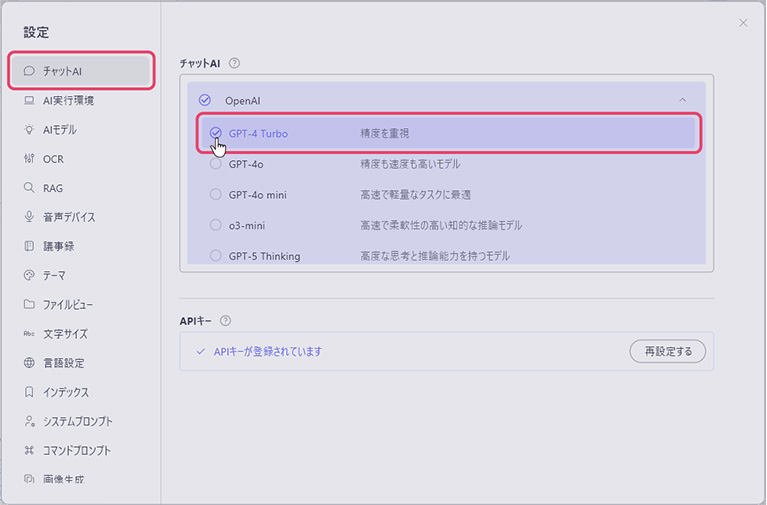This screenshot has height=505, width=767.
Task: Choose the o3-mini radio button
Action: [216, 225]
